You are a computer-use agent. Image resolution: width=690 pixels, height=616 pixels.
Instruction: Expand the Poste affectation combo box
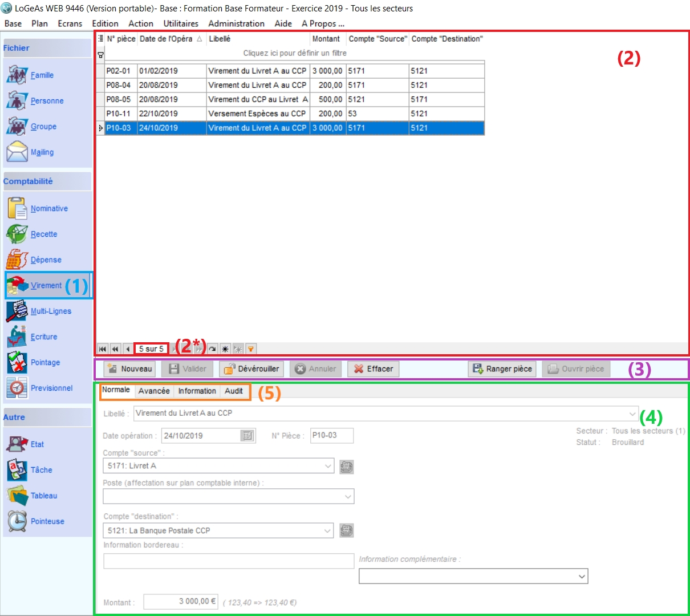click(347, 497)
